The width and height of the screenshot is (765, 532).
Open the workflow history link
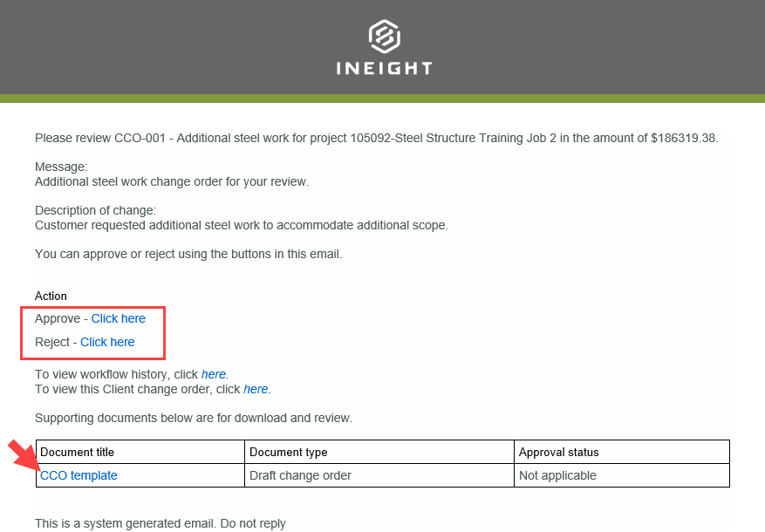pos(214,374)
